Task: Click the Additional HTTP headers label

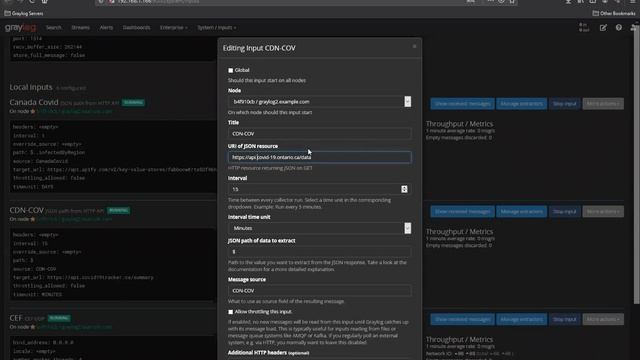Action: tap(268, 353)
